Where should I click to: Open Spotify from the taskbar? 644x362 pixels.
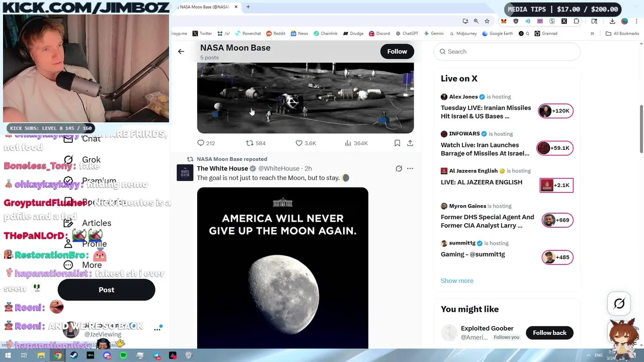click(x=123, y=355)
